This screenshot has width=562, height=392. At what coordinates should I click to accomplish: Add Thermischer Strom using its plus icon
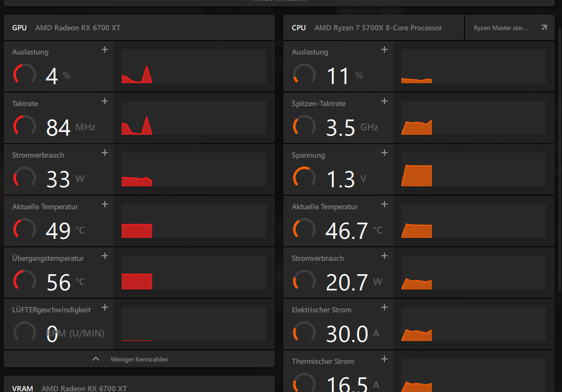pos(384,359)
